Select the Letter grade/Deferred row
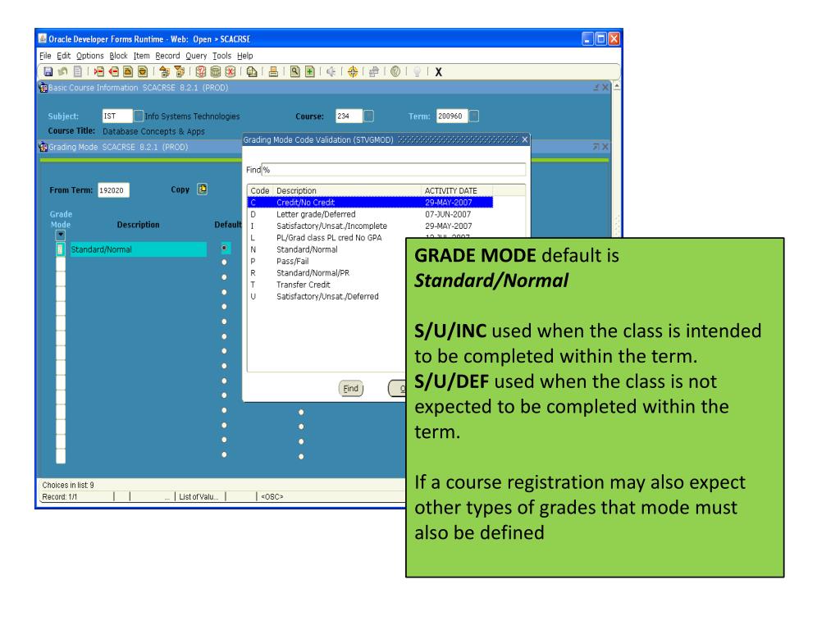 click(x=370, y=214)
